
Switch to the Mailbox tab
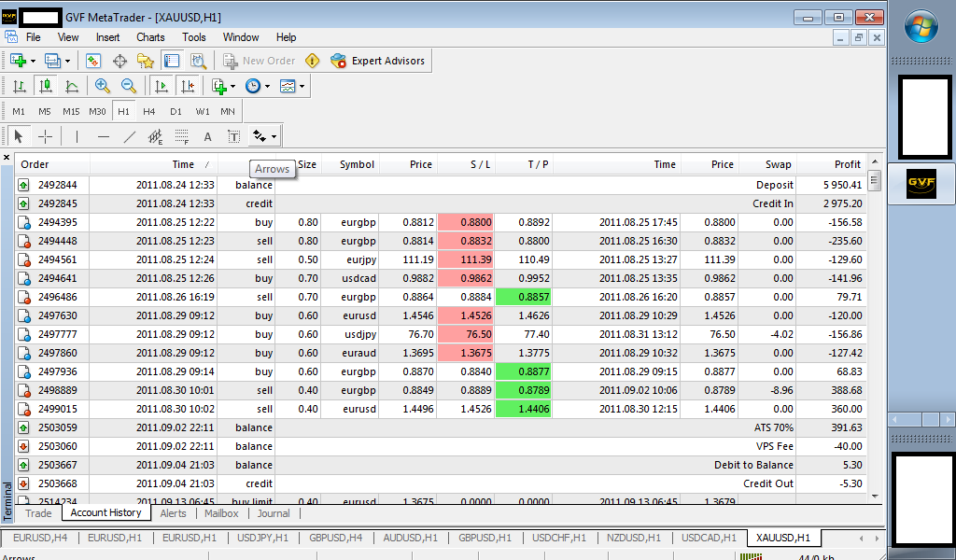point(221,513)
